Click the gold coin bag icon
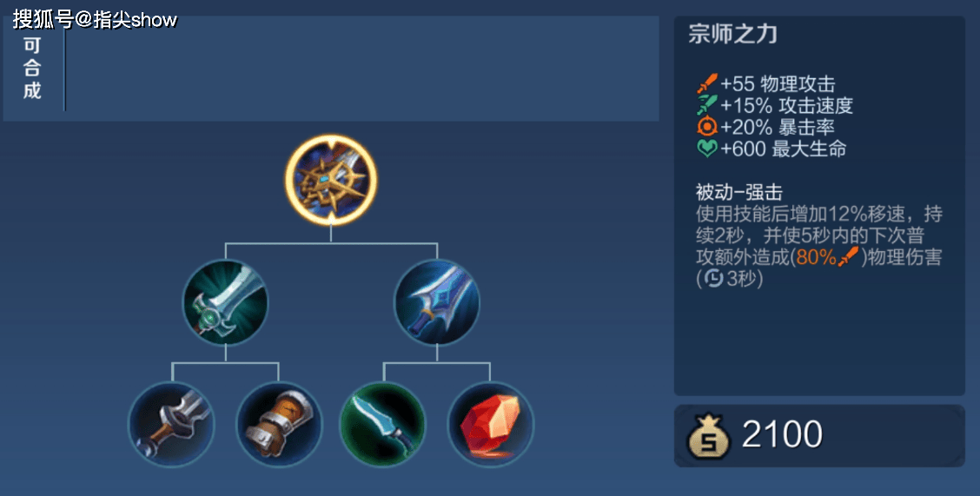 click(709, 436)
